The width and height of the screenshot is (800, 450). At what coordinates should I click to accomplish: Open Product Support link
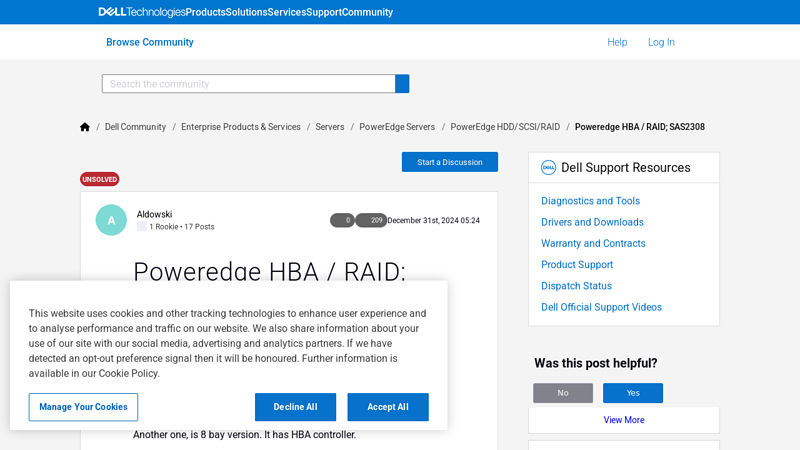coord(577,265)
